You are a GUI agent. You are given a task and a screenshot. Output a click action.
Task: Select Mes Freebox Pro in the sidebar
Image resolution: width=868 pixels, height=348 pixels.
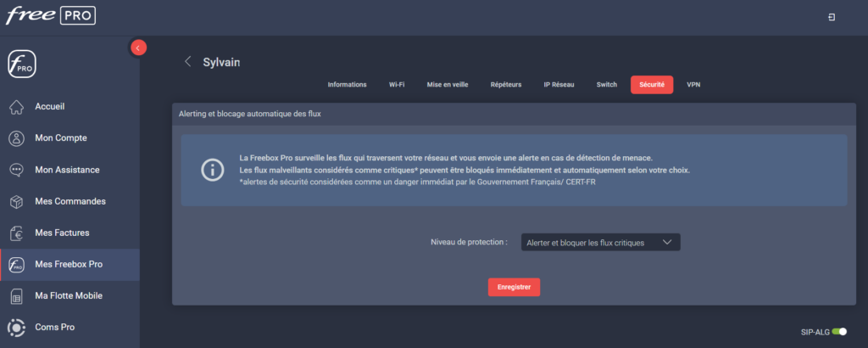tap(70, 264)
